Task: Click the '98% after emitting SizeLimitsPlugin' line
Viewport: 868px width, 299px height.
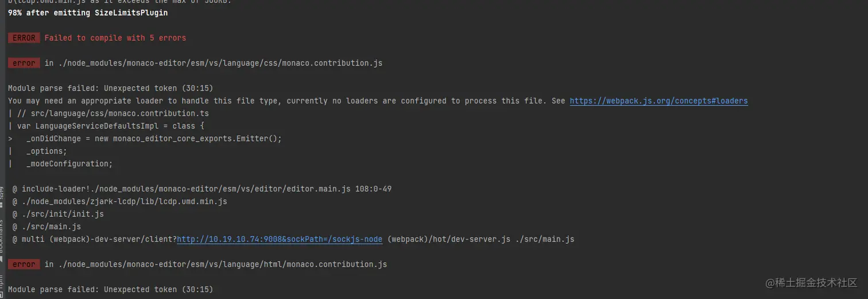Action: pos(88,13)
